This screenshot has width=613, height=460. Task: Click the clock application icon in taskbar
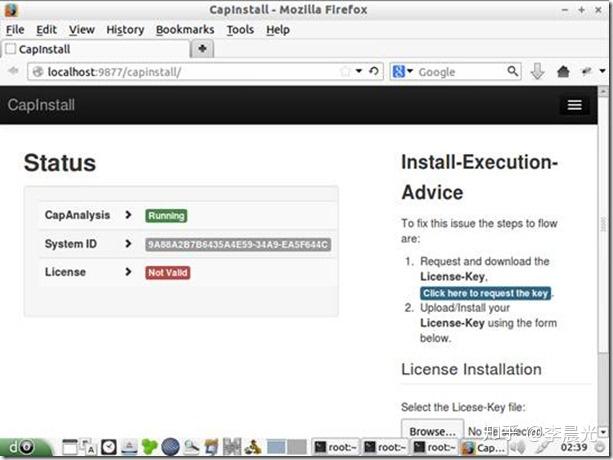[109, 447]
